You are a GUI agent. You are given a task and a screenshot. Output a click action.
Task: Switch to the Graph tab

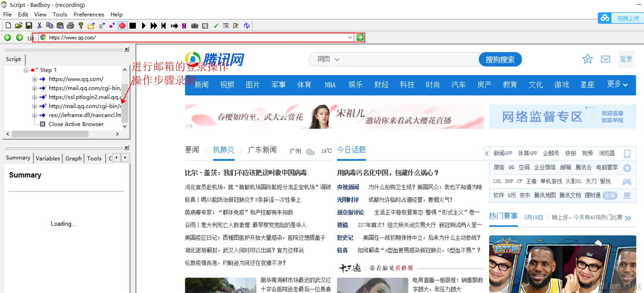coord(73,158)
